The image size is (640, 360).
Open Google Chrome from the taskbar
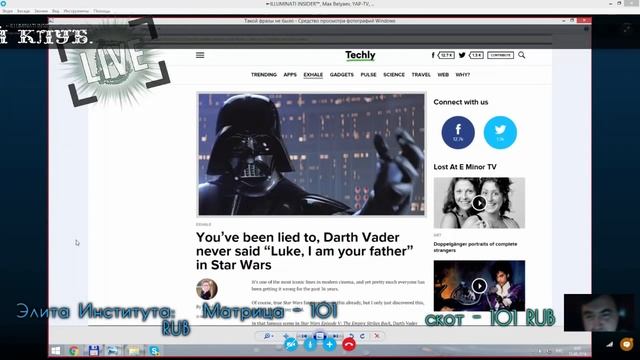point(74,350)
